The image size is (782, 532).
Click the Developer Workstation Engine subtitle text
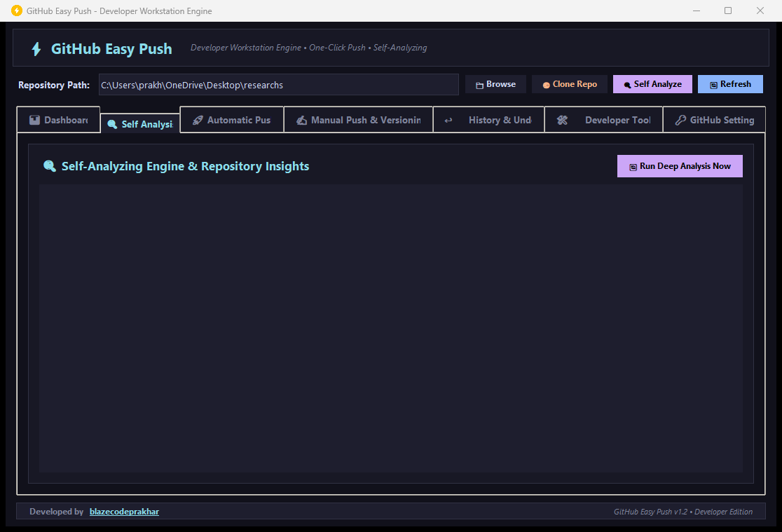309,48
